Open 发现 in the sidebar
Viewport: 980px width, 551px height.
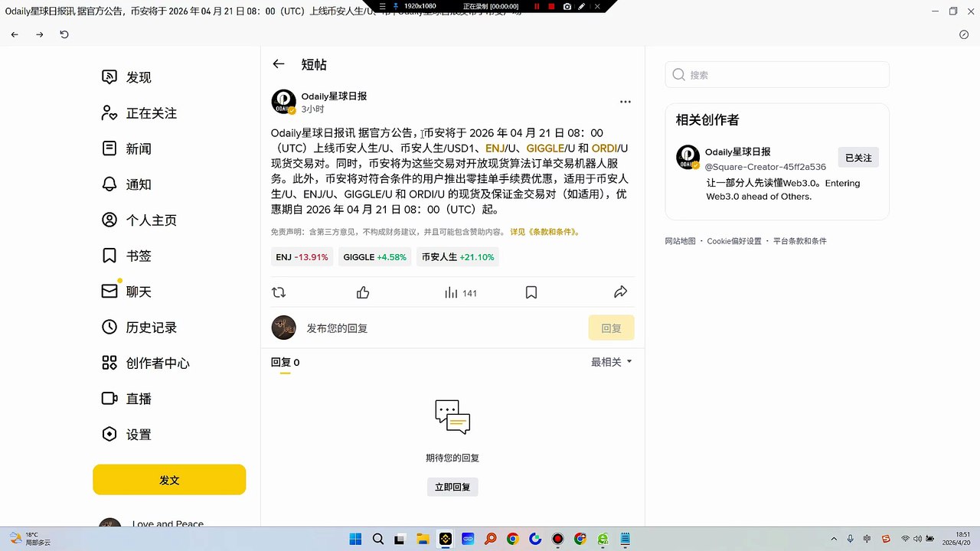(127, 77)
